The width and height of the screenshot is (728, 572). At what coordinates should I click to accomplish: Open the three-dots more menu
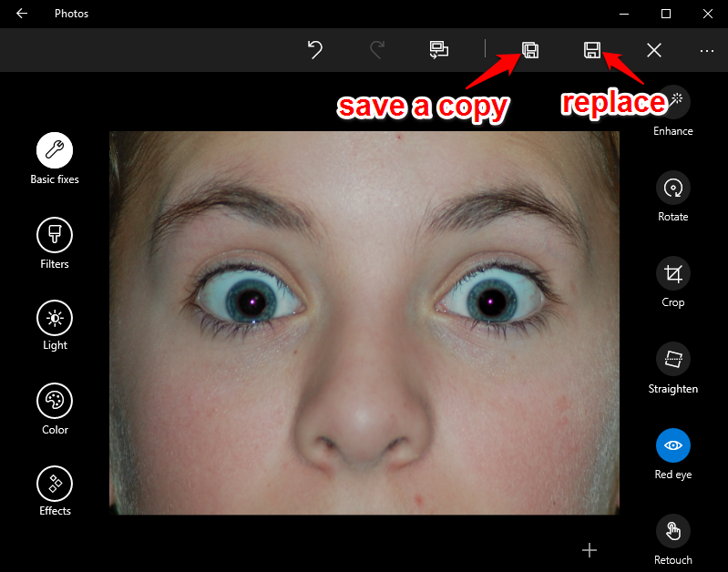pos(707,51)
